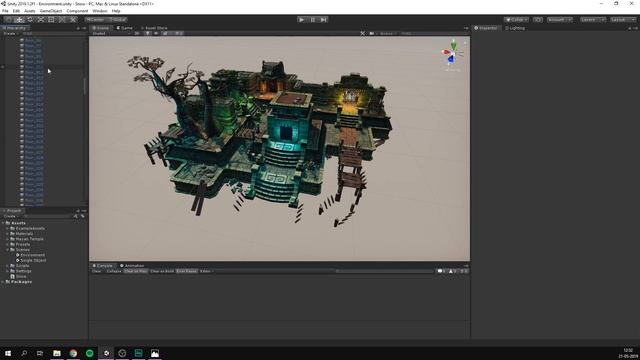Image resolution: width=640 pixels, height=360 pixels.
Task: Click the Pause button
Action: point(313,20)
